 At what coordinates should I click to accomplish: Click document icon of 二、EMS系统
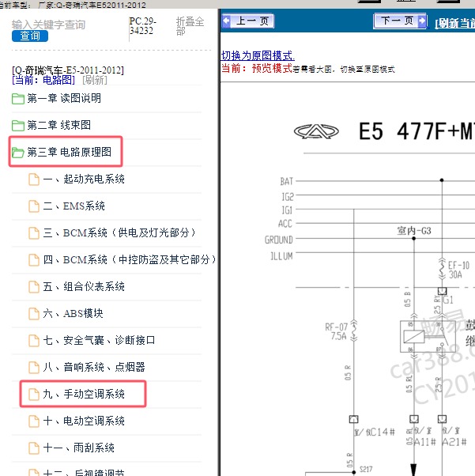coord(34,206)
